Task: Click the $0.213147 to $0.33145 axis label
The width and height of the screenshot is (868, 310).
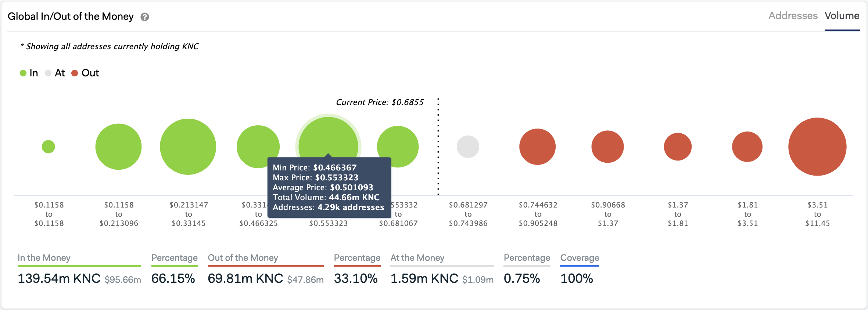Action: click(189, 214)
